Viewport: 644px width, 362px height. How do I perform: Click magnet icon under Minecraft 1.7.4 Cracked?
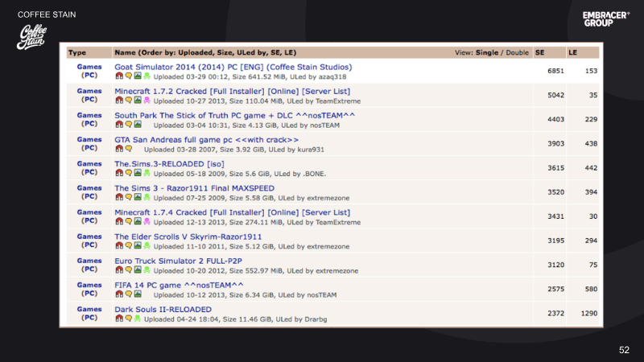119,221
